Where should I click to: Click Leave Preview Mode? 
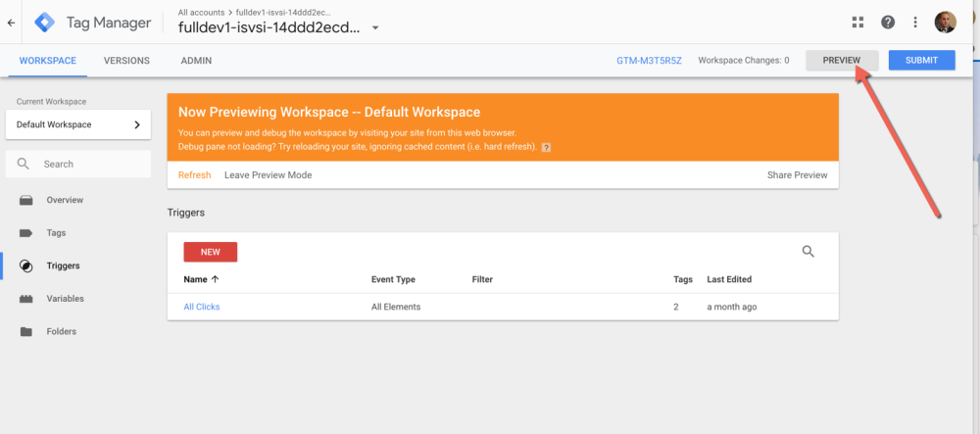point(269,174)
